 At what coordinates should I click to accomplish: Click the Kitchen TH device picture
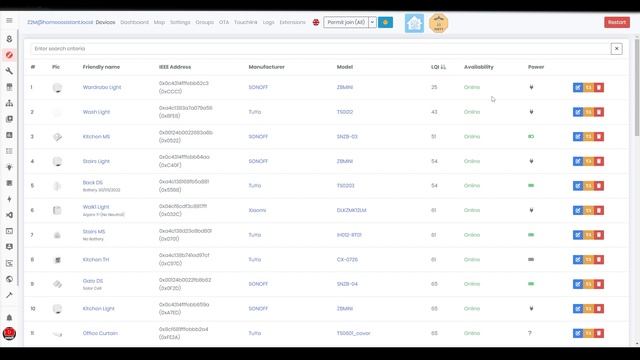tap(57, 260)
